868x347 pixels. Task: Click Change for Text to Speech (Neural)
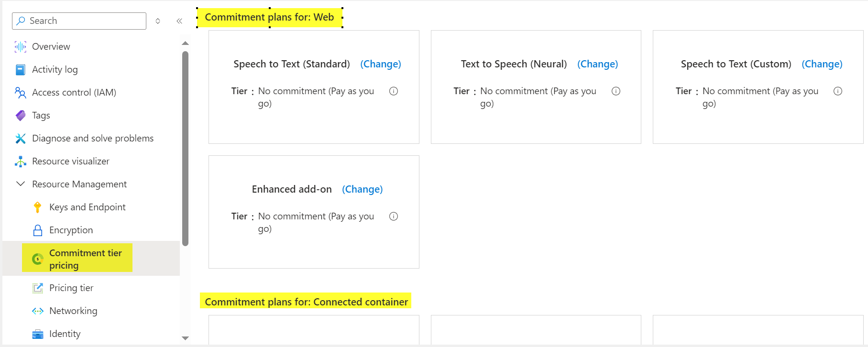(597, 64)
